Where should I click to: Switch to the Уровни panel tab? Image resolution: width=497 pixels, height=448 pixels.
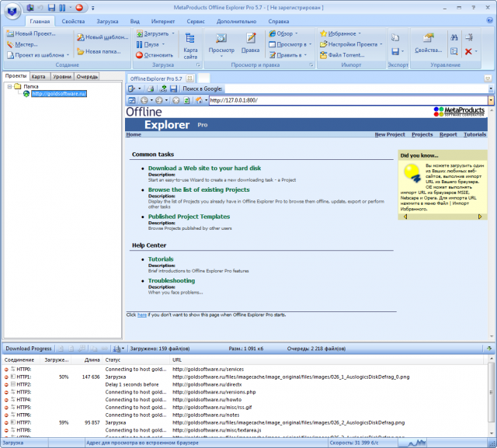pos(62,77)
